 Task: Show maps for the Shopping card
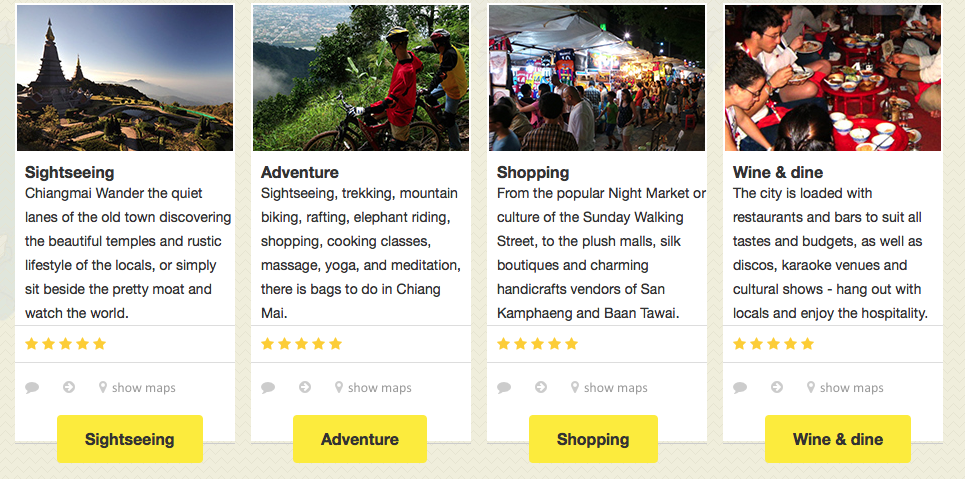point(609,388)
